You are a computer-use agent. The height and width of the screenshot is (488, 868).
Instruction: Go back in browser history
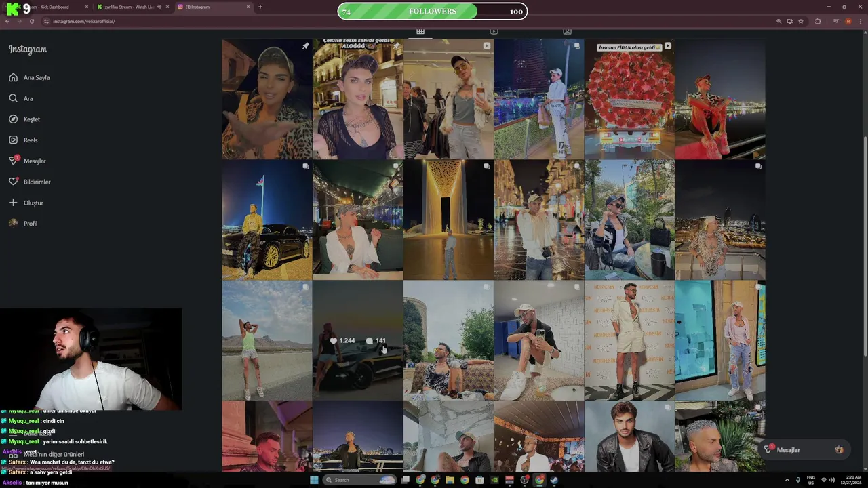(7, 21)
